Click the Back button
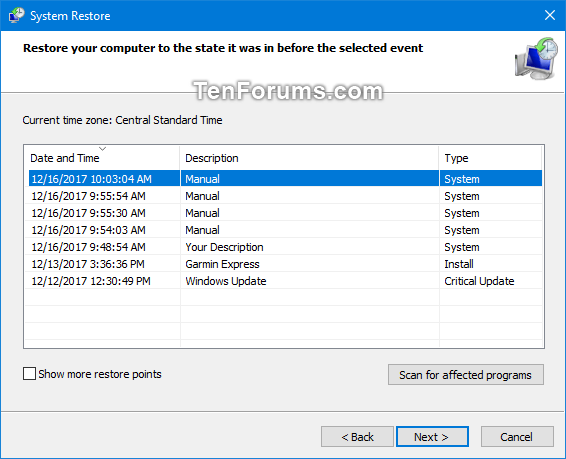Viewport: 566px width, 459px height. pos(357,437)
